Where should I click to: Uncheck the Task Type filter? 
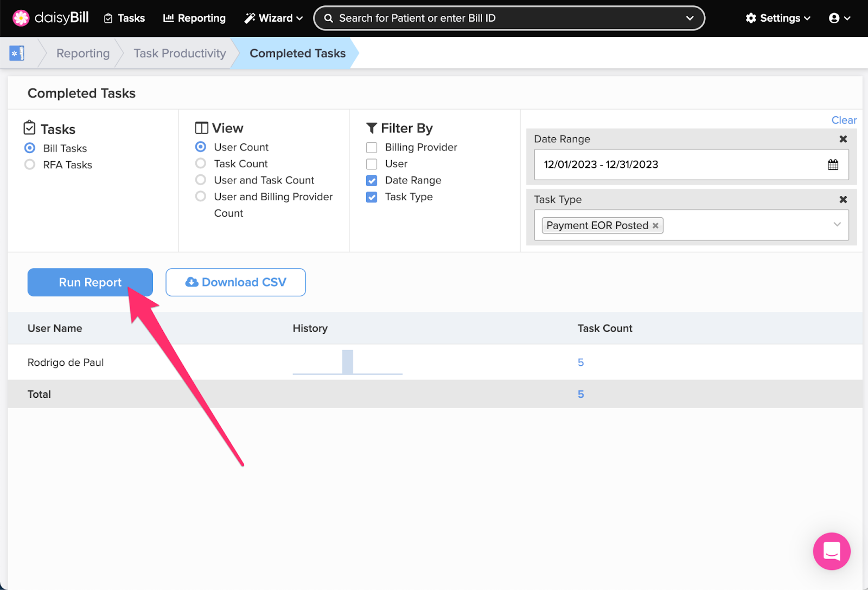tap(372, 197)
